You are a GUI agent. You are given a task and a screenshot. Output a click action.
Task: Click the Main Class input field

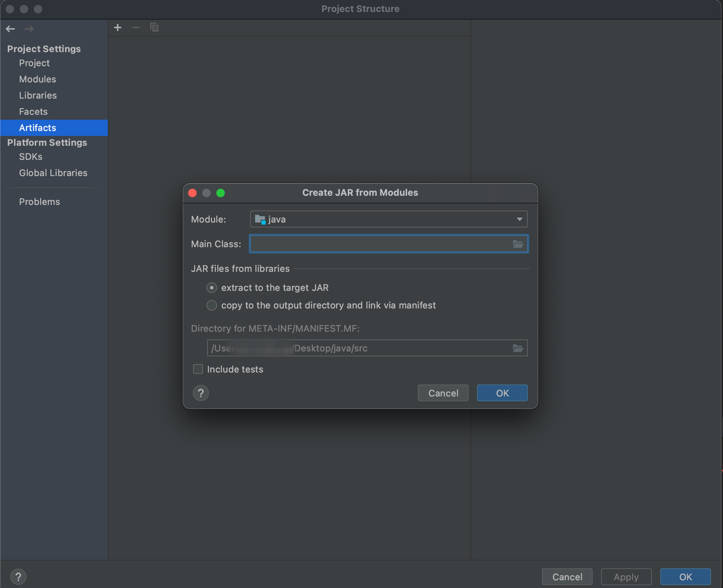381,244
